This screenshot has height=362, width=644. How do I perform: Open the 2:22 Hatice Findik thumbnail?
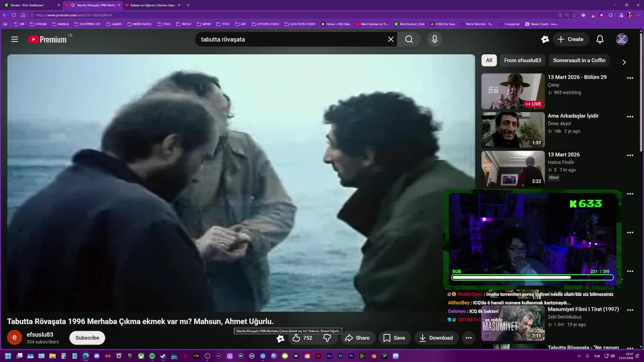click(513, 168)
